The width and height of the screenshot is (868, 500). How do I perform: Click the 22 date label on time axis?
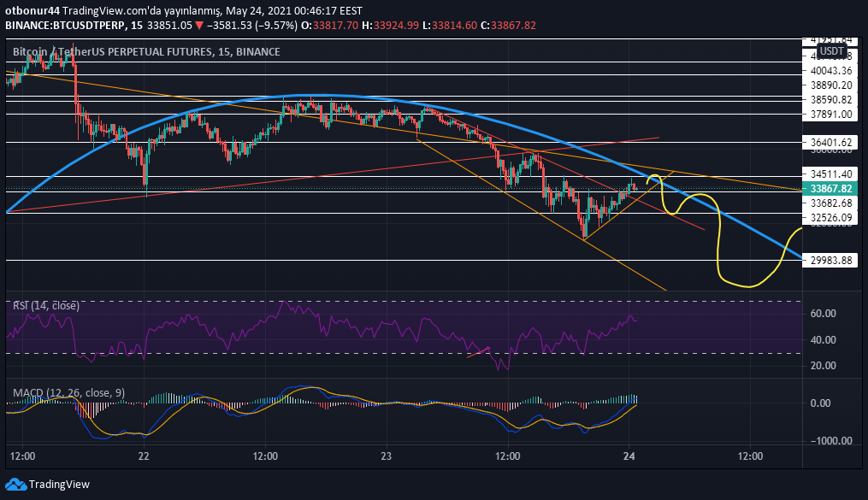[144, 456]
